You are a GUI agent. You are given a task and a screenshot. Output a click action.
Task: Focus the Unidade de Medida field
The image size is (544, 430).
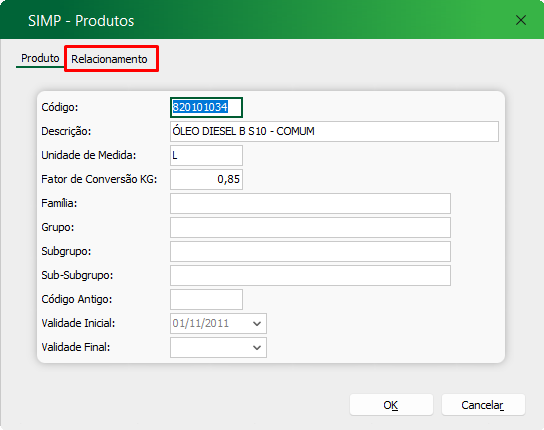206,155
